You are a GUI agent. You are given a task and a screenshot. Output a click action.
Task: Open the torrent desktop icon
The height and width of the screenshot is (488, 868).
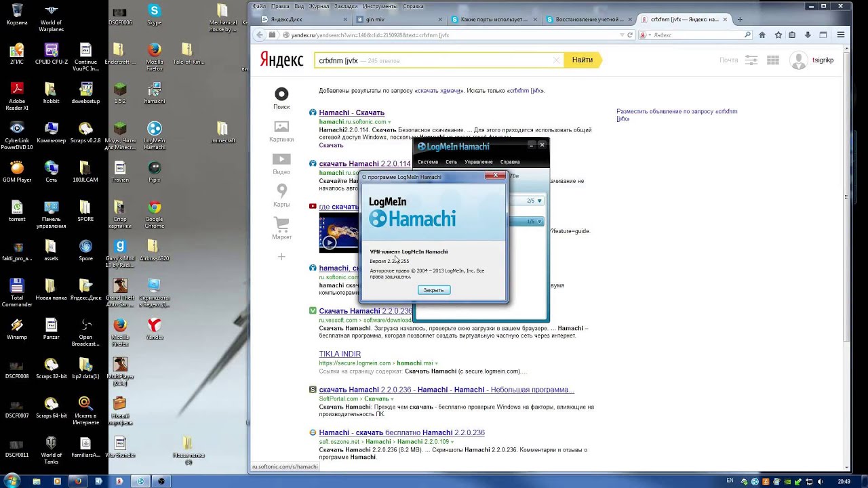17,211
